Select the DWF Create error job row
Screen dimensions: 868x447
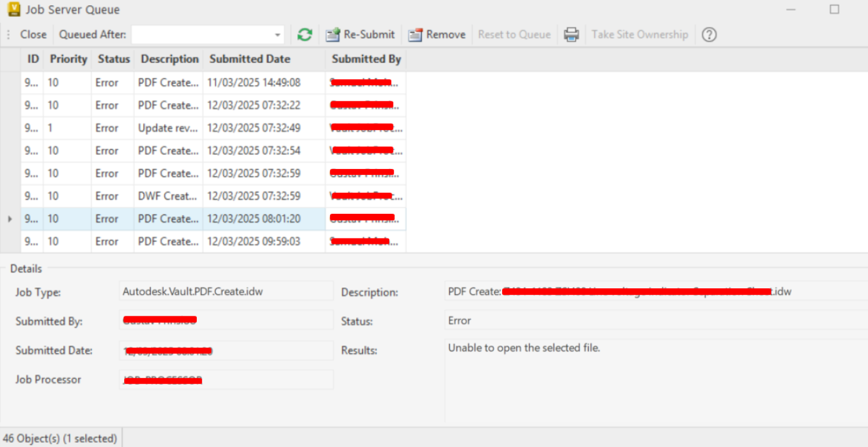(168, 195)
